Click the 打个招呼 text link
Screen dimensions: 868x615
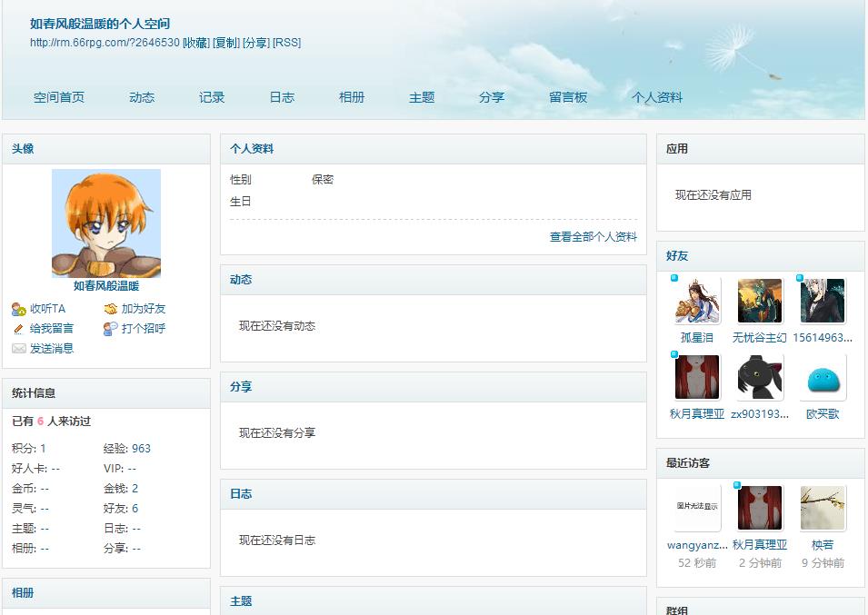(144, 329)
